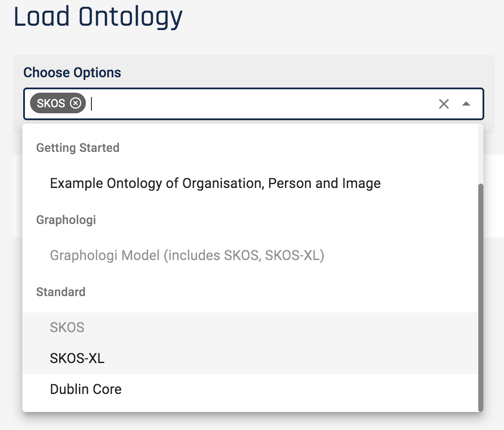Screen dimensions: 504x430
Task: Click the grey card area beside Choose Options
Action: 301,72
